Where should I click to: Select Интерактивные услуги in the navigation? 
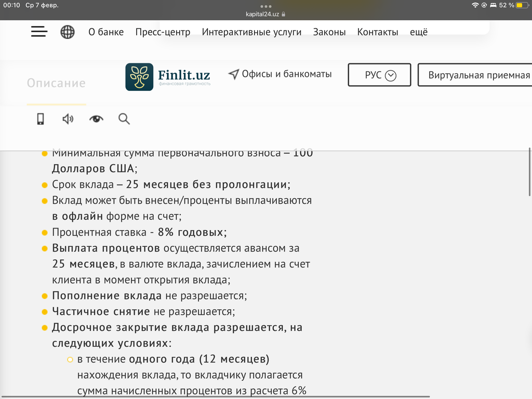click(x=251, y=32)
